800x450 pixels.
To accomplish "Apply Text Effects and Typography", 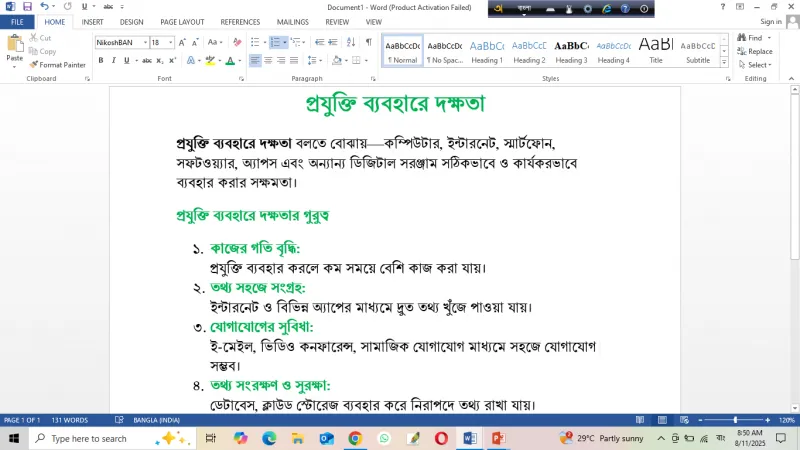I will [x=191, y=60].
